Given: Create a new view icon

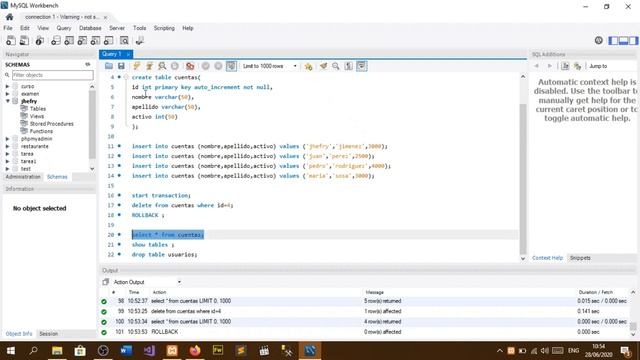Looking at the screenshot, I should 82,40.
